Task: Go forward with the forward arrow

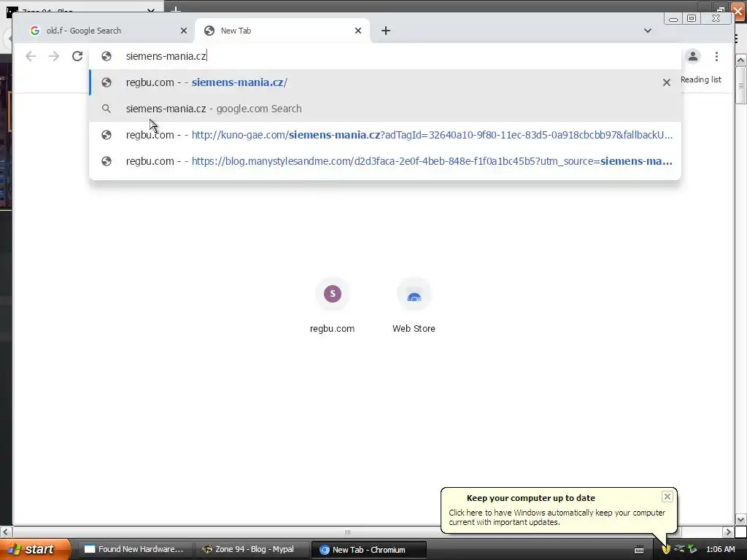Action: (x=54, y=56)
